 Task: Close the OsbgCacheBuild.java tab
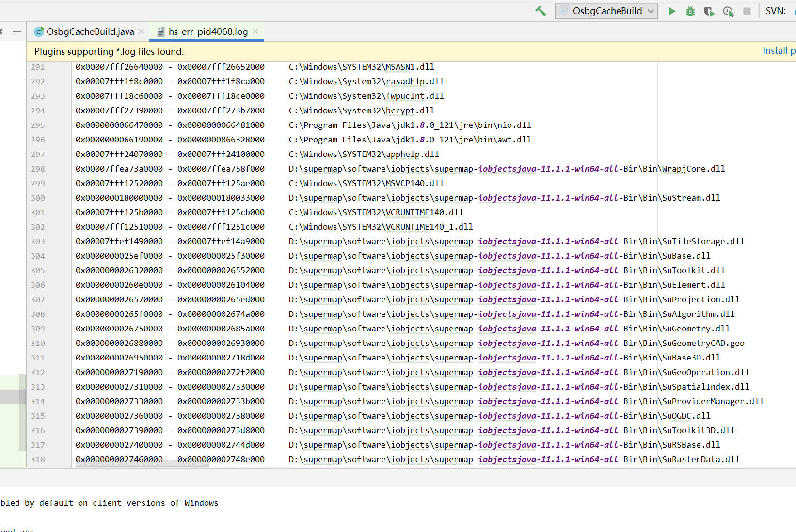click(141, 31)
